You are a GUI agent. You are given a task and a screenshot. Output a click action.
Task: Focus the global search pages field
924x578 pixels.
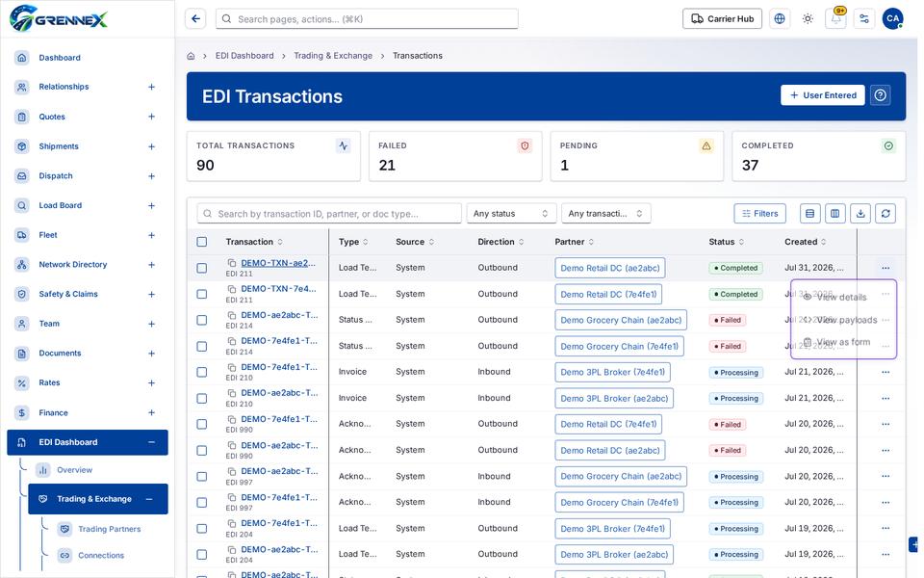tap(367, 19)
